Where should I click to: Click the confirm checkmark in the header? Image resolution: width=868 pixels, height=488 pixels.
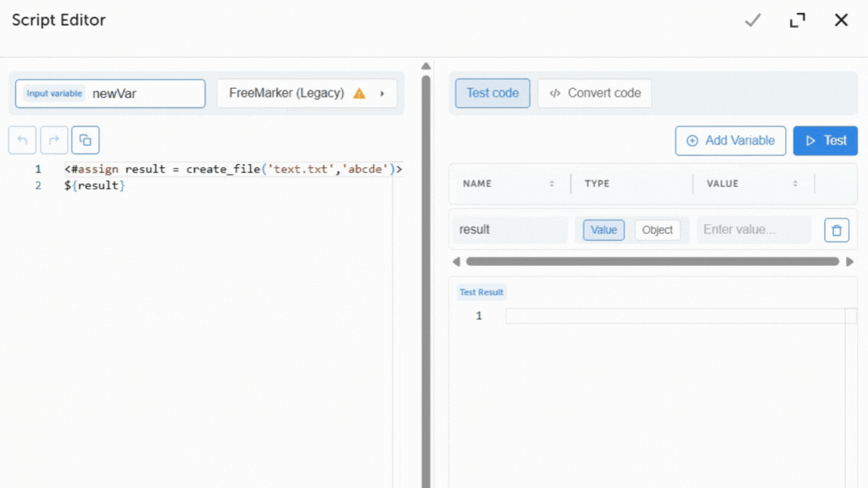[x=752, y=20]
